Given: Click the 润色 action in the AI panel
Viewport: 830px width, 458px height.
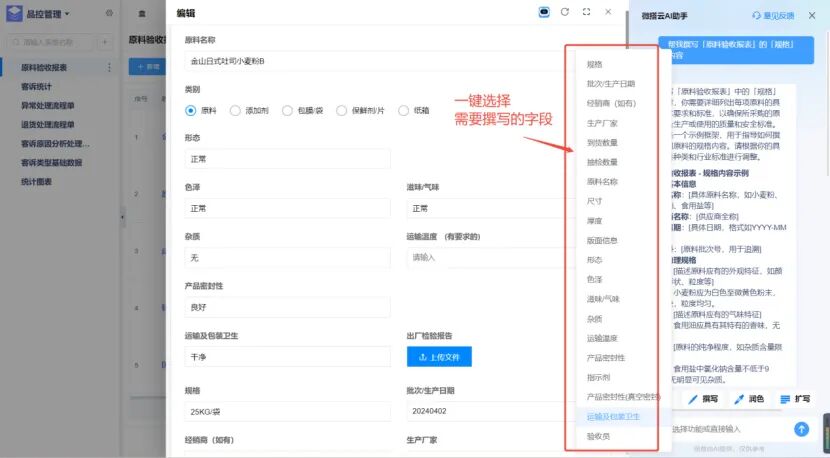Looking at the screenshot, I should 749,399.
